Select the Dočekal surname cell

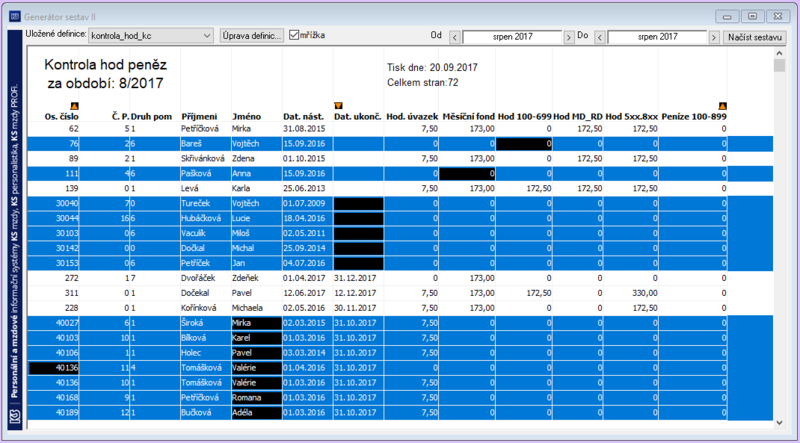pos(205,293)
